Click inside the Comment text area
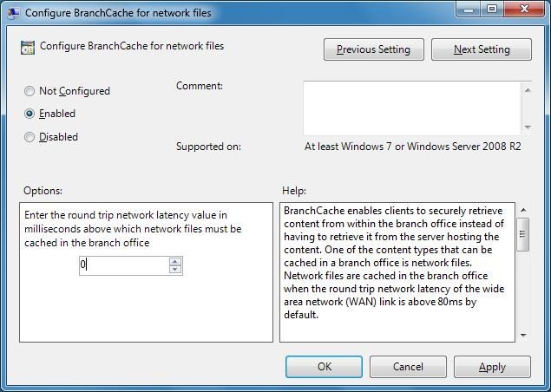 coord(412,108)
